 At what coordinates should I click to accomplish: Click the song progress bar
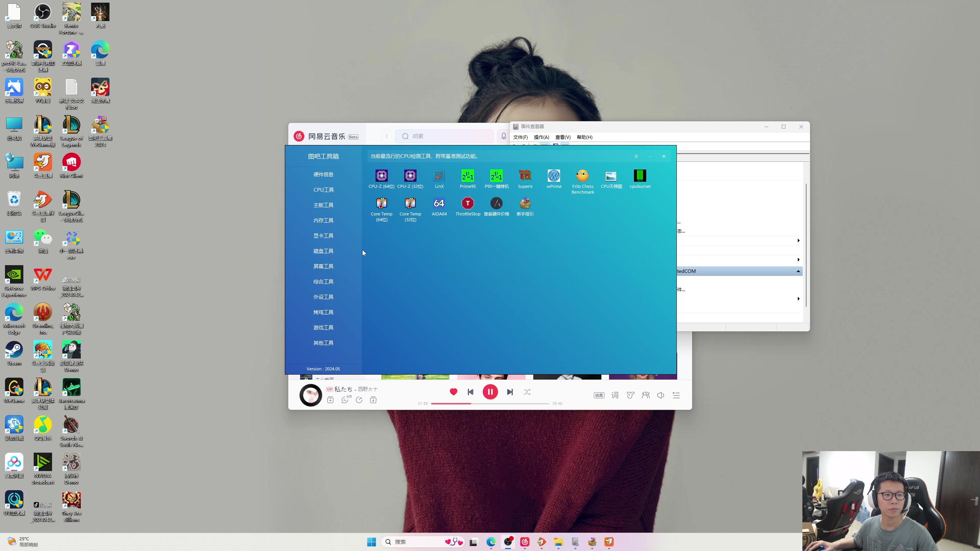[490, 403]
